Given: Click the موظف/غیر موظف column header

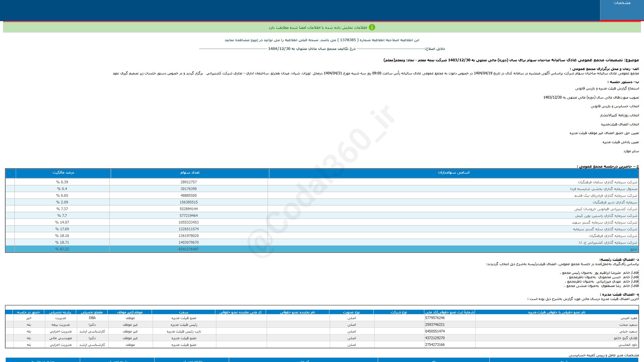Looking at the screenshot, I should (130, 312).
